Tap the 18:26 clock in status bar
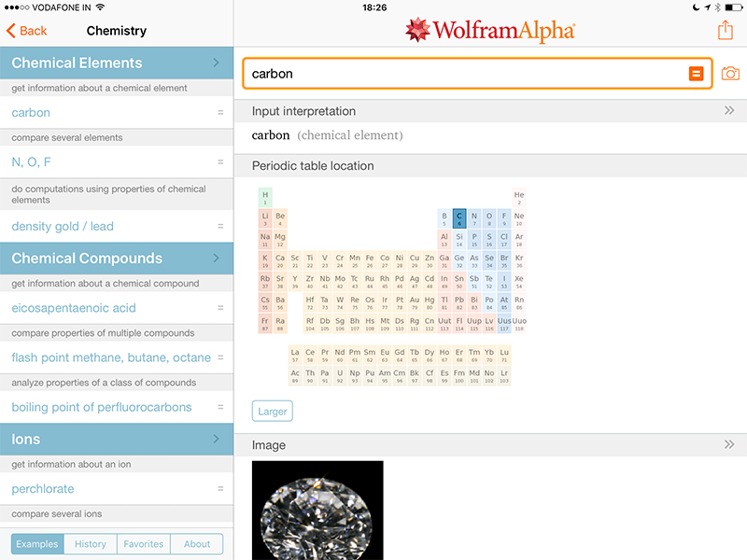 pyautogui.click(x=374, y=7)
